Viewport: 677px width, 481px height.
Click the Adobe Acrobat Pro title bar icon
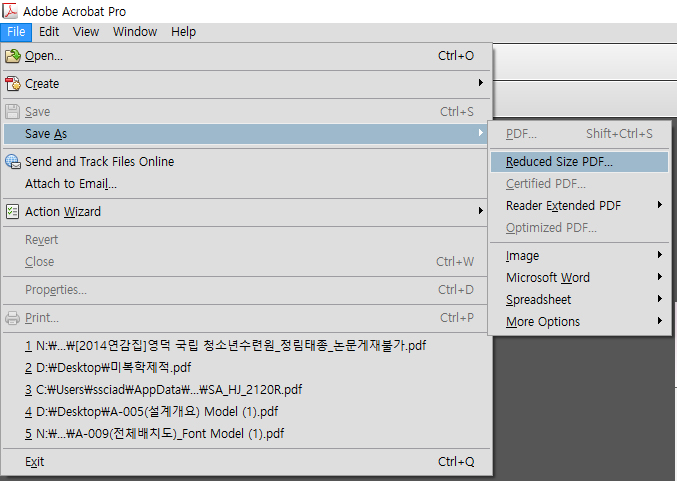10,11
